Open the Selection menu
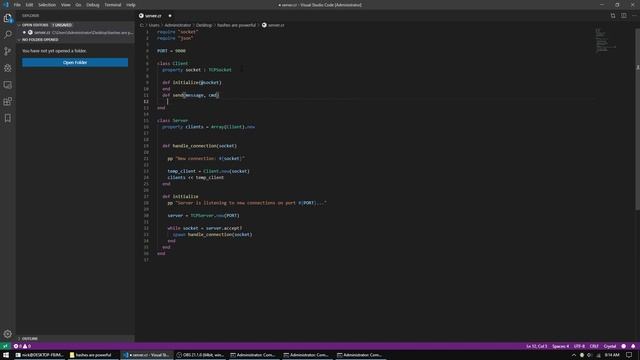Image resolution: width=640 pixels, height=360 pixels. pyautogui.click(x=47, y=5)
